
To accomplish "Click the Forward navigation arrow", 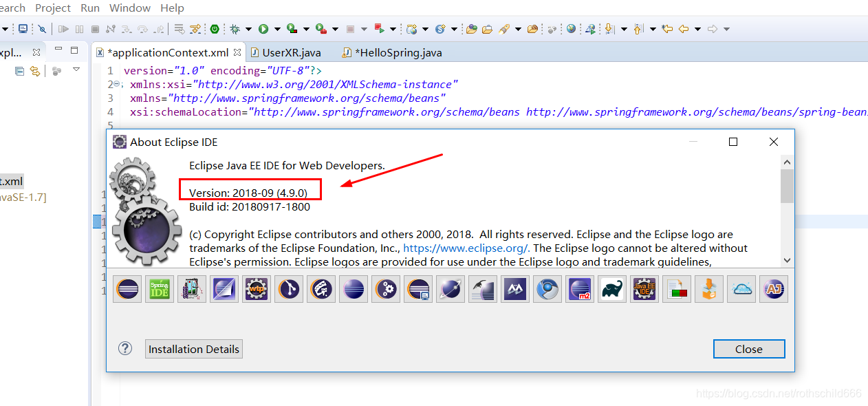I will pos(713,29).
